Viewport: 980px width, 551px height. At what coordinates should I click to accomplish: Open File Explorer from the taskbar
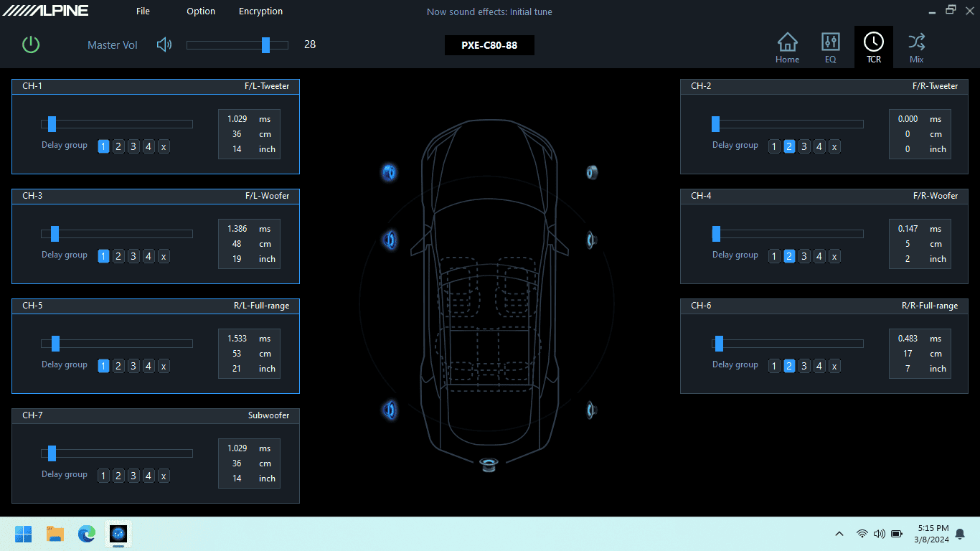pyautogui.click(x=55, y=534)
